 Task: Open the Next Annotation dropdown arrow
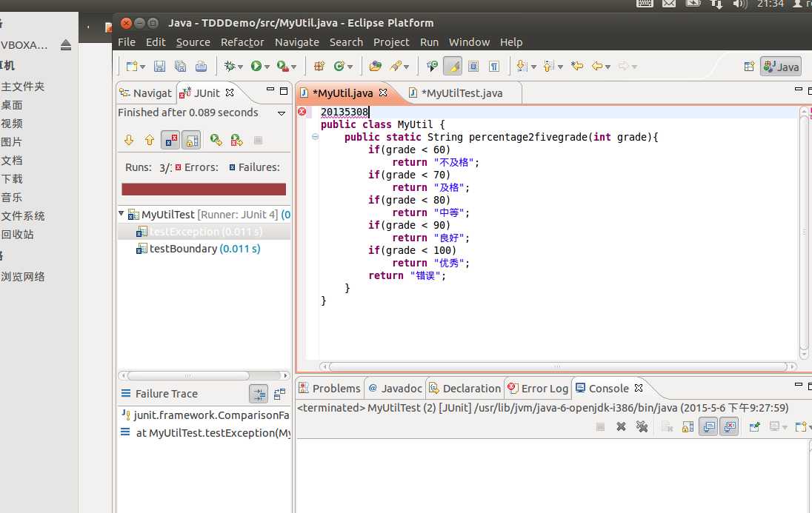coord(533,67)
